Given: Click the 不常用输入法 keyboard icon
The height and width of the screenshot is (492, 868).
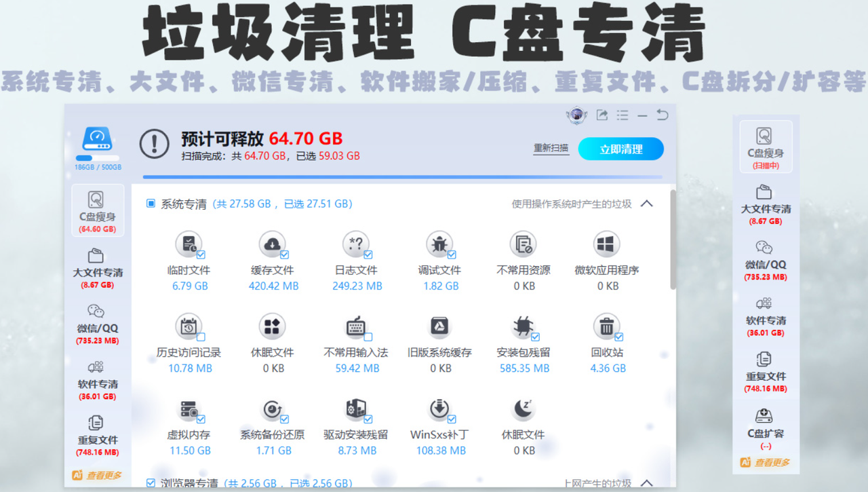Looking at the screenshot, I should pos(356,327).
